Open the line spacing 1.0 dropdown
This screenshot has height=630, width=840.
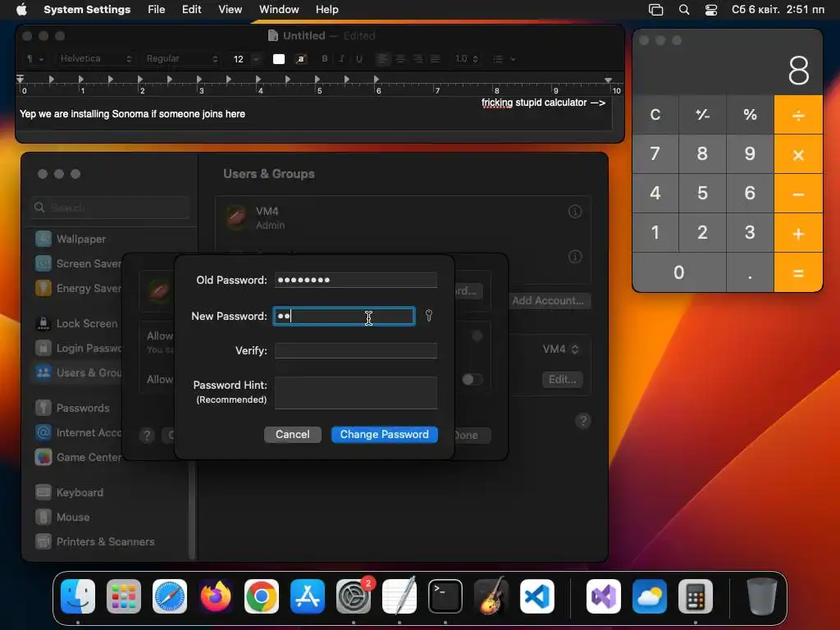pos(466,59)
